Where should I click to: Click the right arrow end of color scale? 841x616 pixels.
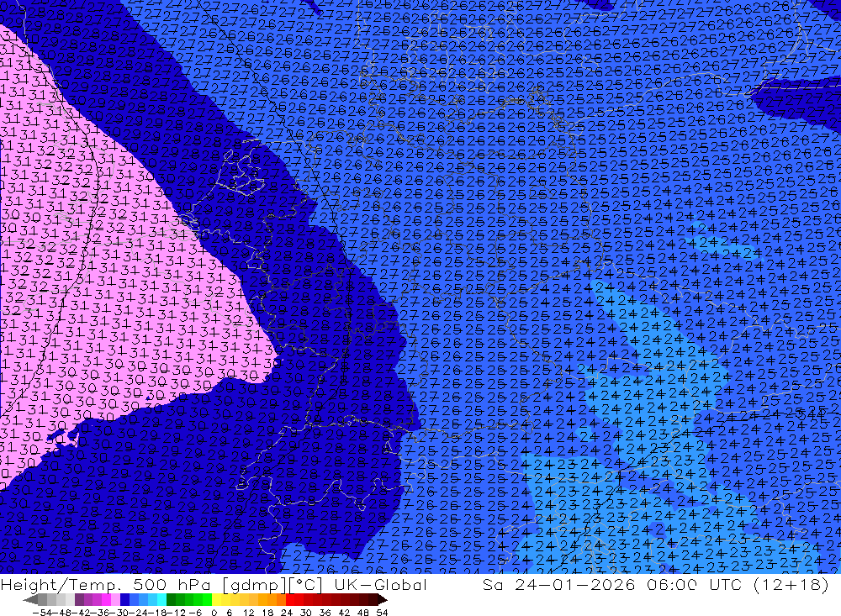[x=383, y=600]
